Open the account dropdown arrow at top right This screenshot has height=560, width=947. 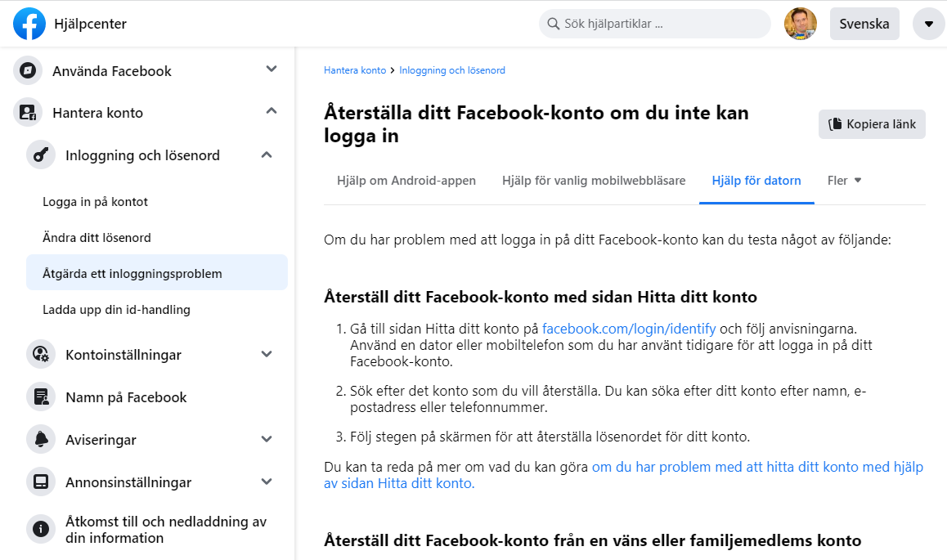928,24
